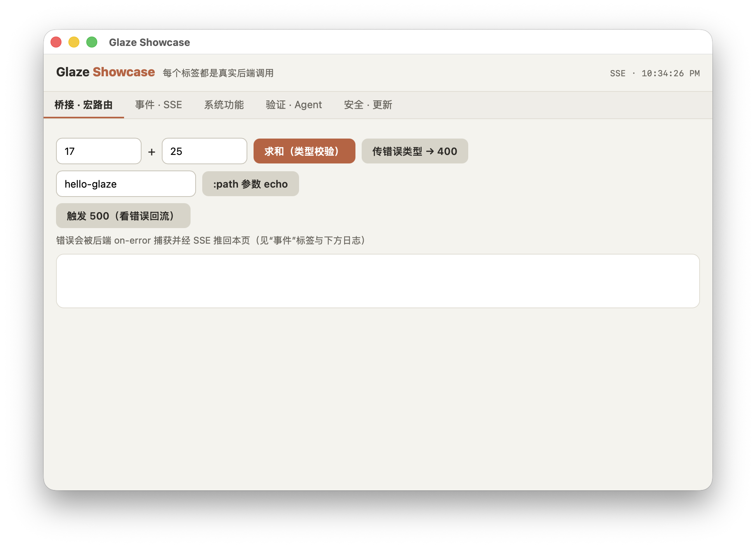
Task: Click the Glaze Showcase header logo text
Action: [x=105, y=72]
